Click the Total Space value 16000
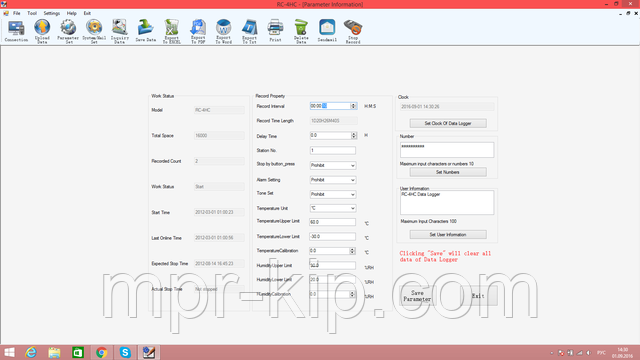 [x=219, y=136]
